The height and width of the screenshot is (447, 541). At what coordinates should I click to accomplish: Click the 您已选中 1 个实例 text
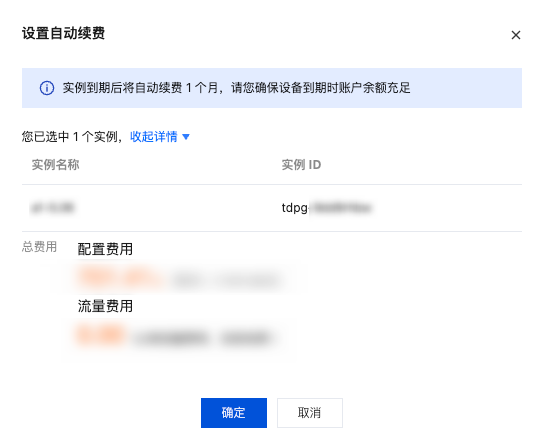tap(72, 137)
